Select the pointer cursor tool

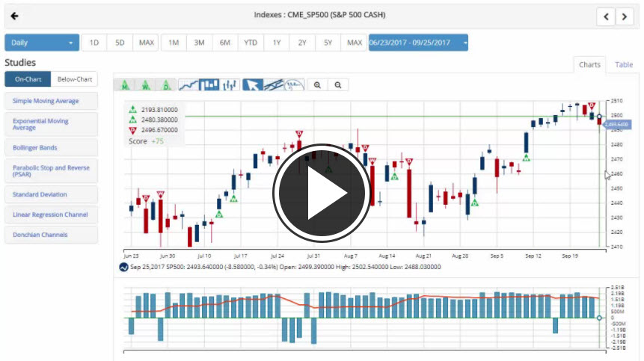[253, 85]
